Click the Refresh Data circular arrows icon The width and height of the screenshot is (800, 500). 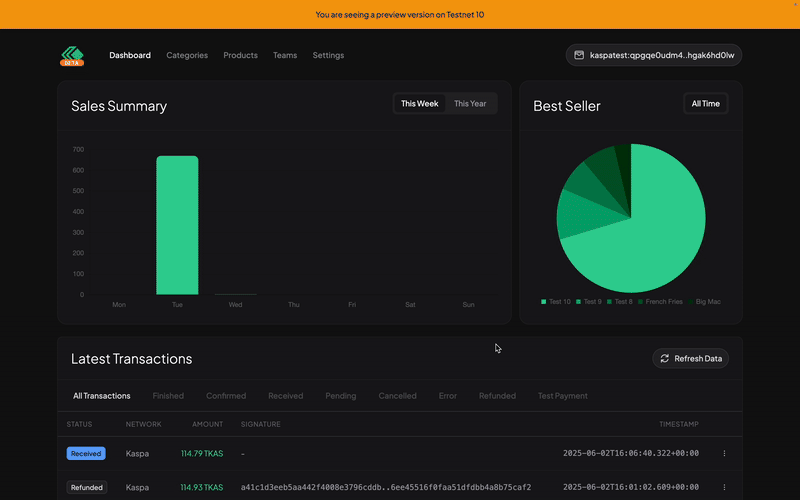[664, 358]
